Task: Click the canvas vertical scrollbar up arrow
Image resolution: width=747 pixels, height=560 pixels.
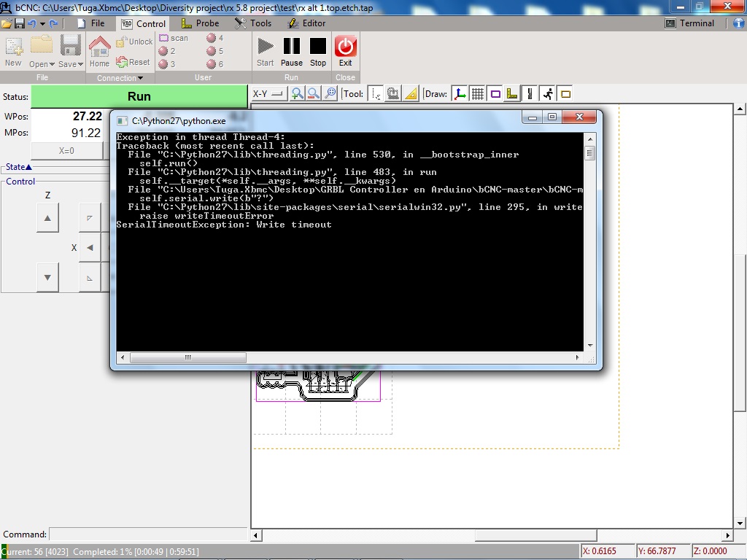Action: (740, 109)
